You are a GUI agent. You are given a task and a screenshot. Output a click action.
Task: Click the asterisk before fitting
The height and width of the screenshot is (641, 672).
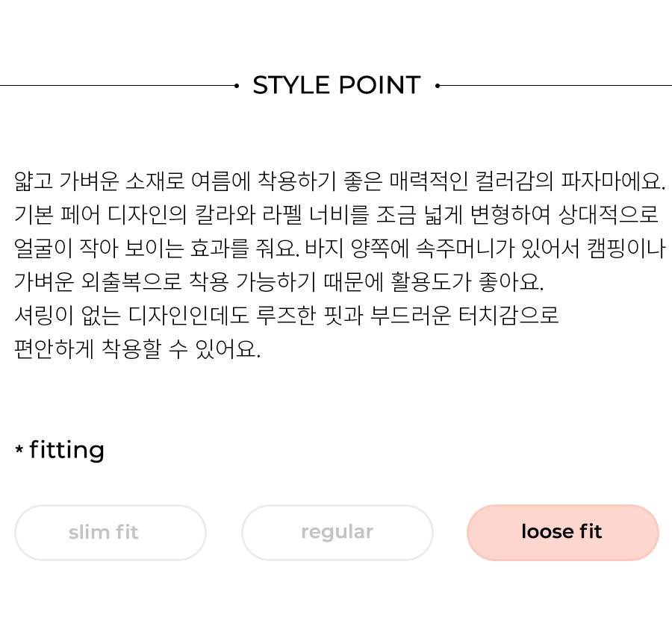coord(19,450)
